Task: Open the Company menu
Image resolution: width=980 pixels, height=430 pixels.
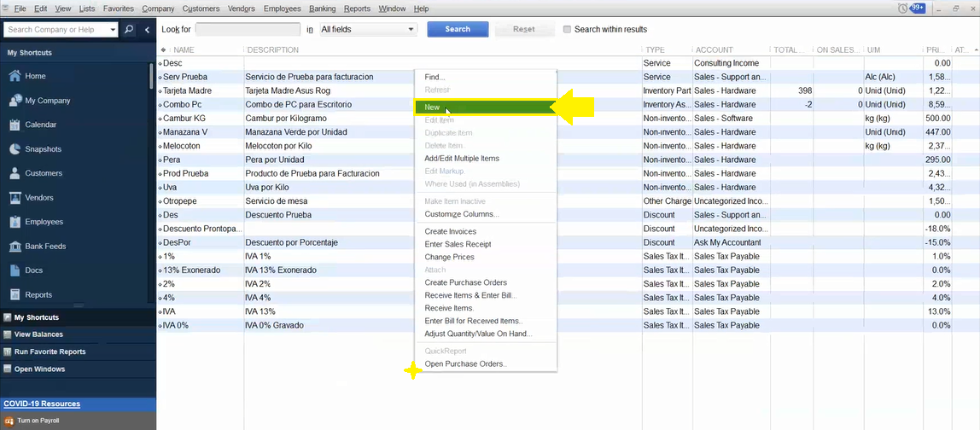Action: pos(158,9)
